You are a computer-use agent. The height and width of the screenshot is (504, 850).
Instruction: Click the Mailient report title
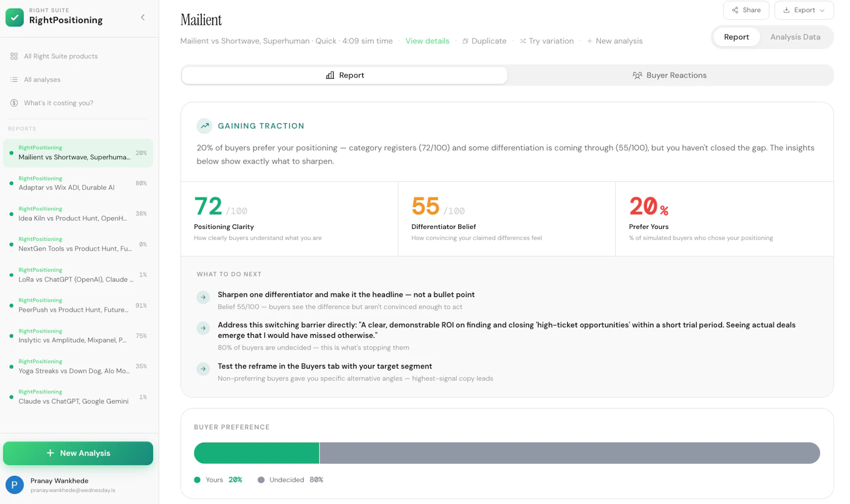[x=201, y=20]
